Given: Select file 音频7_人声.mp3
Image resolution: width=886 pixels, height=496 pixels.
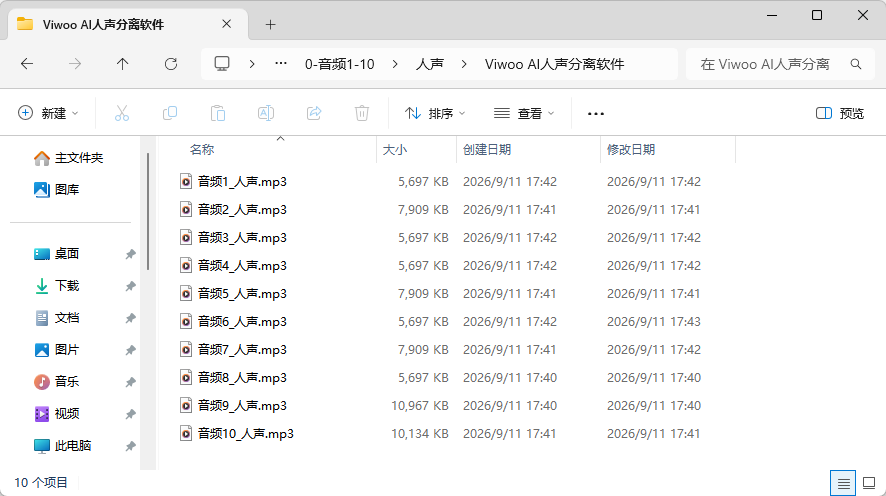Looking at the screenshot, I should (x=242, y=349).
